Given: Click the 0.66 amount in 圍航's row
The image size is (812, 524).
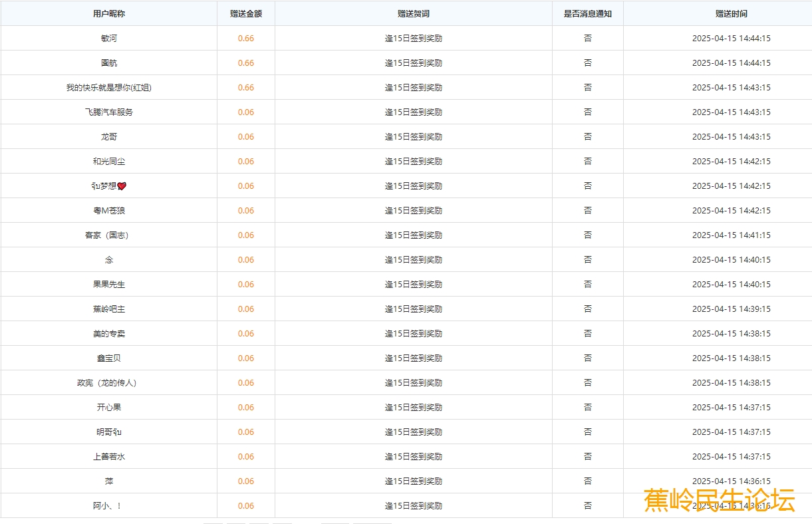Looking at the screenshot, I should (245, 63).
